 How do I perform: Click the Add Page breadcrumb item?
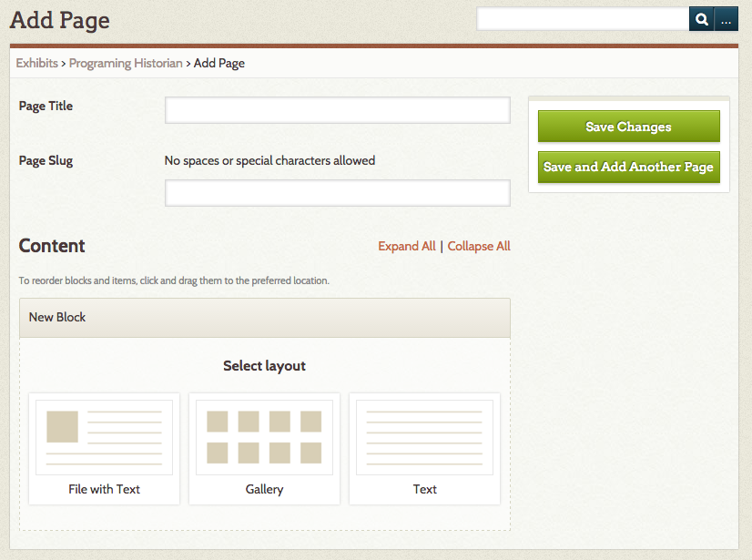[218, 63]
